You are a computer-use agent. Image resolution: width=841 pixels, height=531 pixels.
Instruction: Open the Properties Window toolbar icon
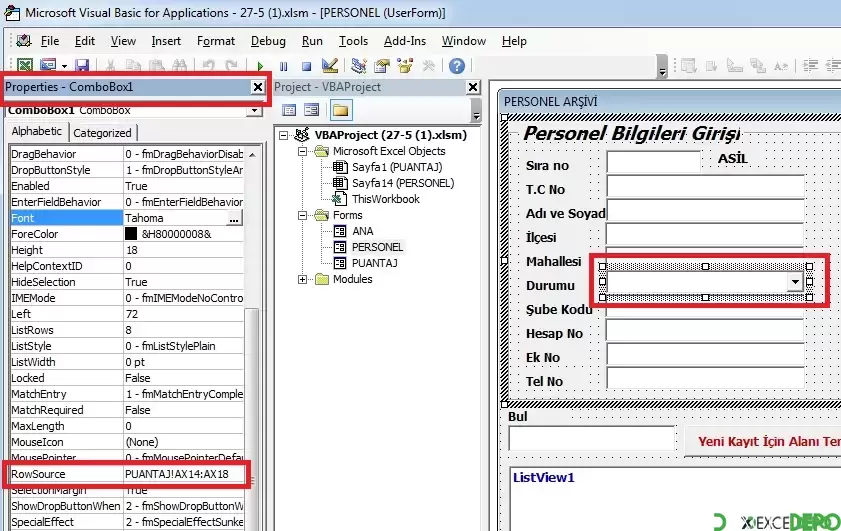click(x=381, y=65)
